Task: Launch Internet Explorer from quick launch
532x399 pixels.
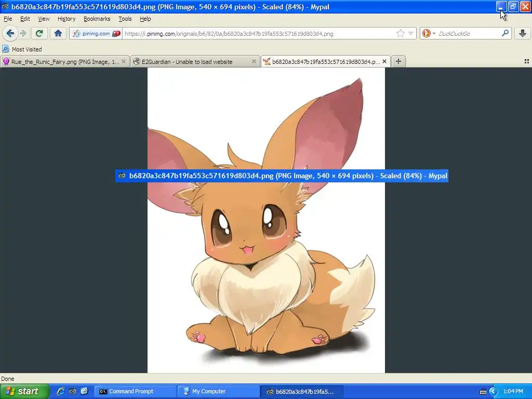Action: tap(61, 391)
